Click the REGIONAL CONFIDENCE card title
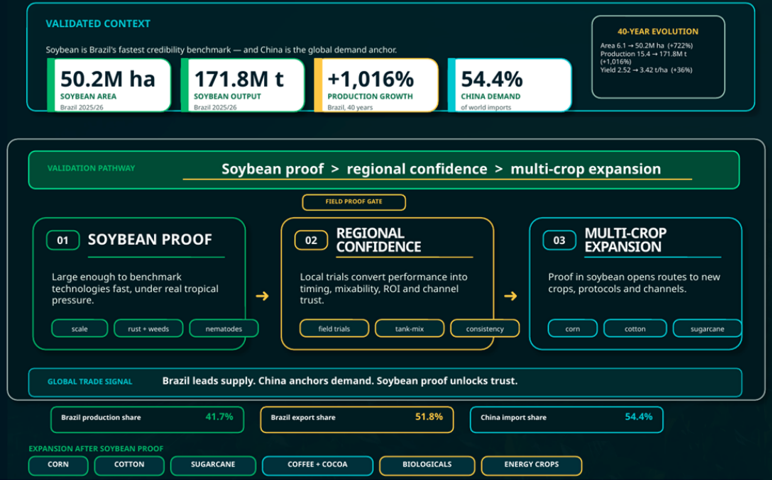This screenshot has height=480, width=772. pos(378,240)
